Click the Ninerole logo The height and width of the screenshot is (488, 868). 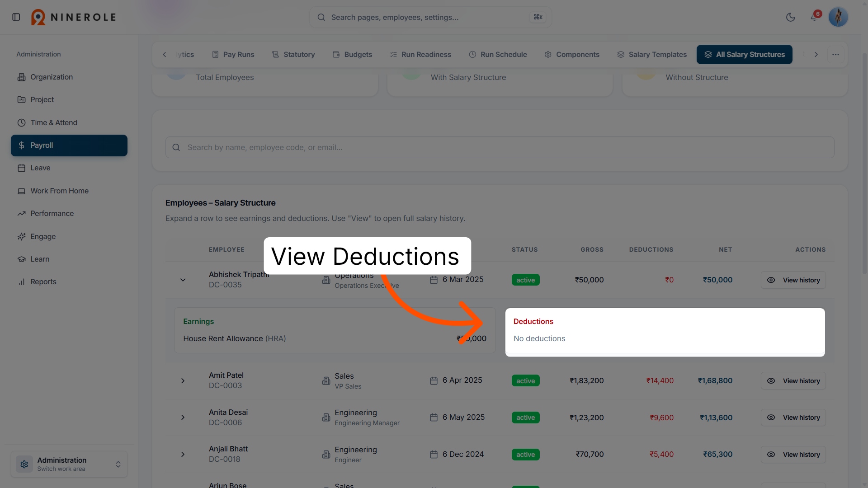point(74,17)
